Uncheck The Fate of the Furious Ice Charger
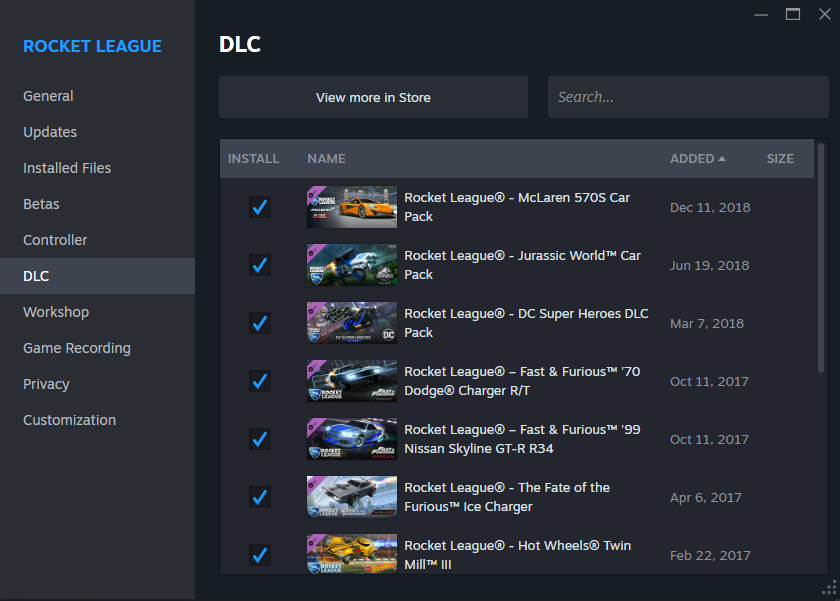The height and width of the screenshot is (601, 840). coord(259,497)
